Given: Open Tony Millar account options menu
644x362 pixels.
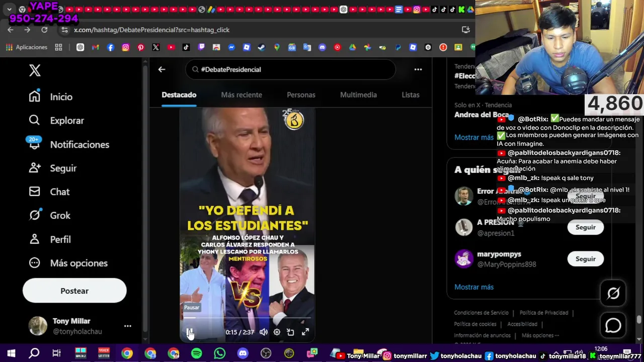Looking at the screenshot, I should click(128, 326).
